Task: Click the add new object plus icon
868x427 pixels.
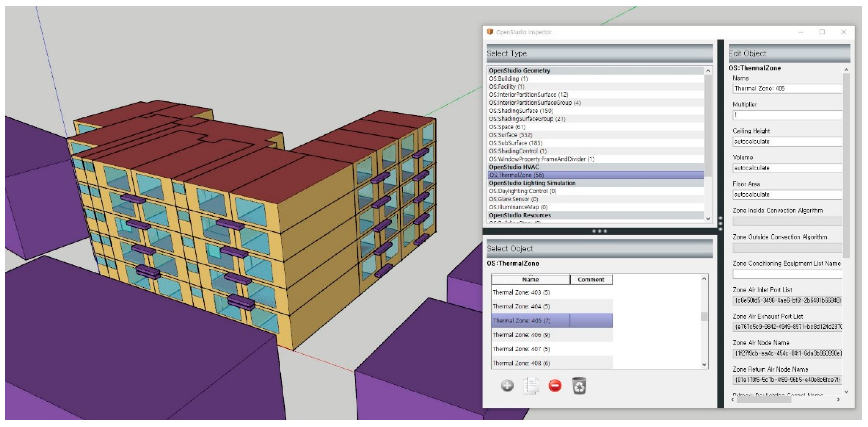Action: pyautogui.click(x=507, y=386)
